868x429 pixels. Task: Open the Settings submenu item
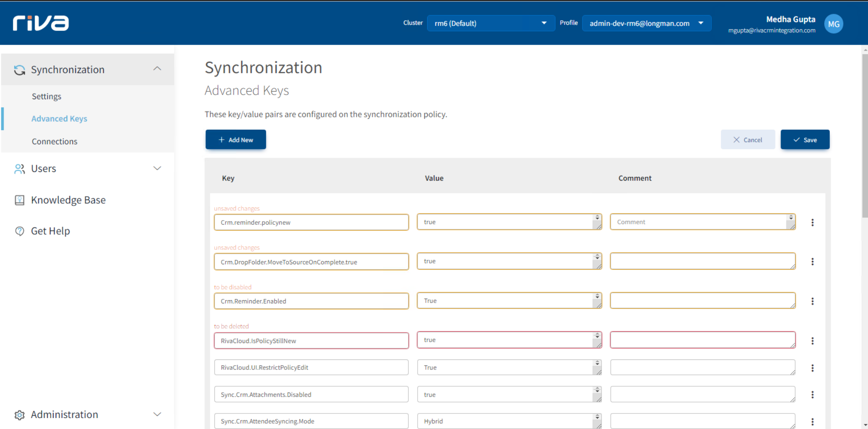[x=46, y=96]
